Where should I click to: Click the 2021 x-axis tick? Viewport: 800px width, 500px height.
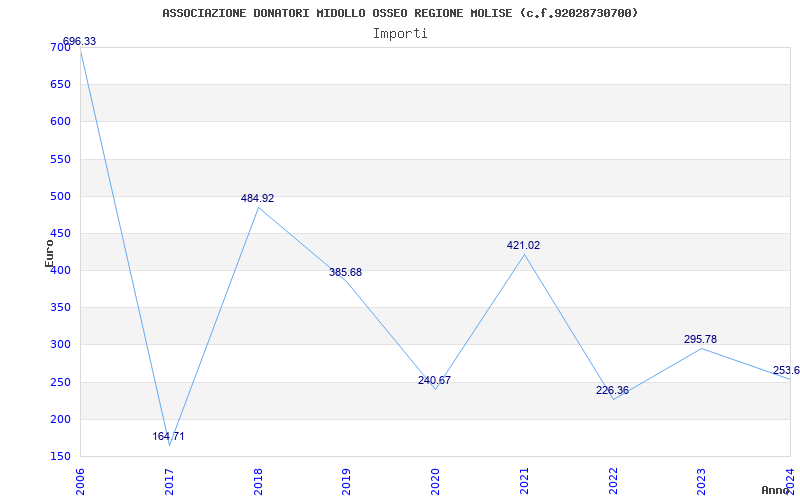[524, 481]
